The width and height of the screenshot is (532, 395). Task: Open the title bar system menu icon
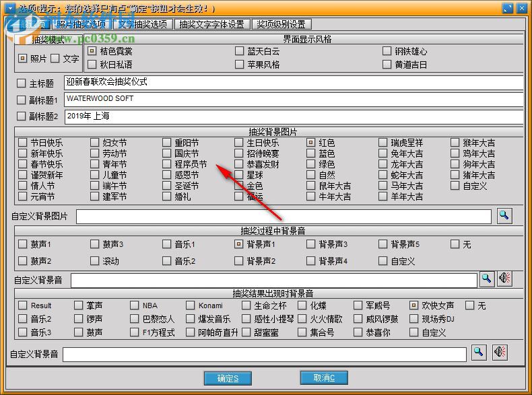[9, 7]
